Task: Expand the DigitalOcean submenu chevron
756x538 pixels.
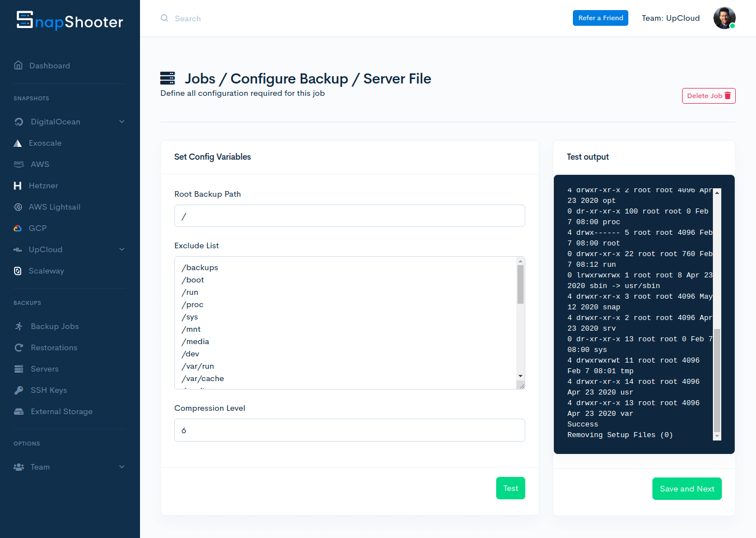Action: [122, 122]
